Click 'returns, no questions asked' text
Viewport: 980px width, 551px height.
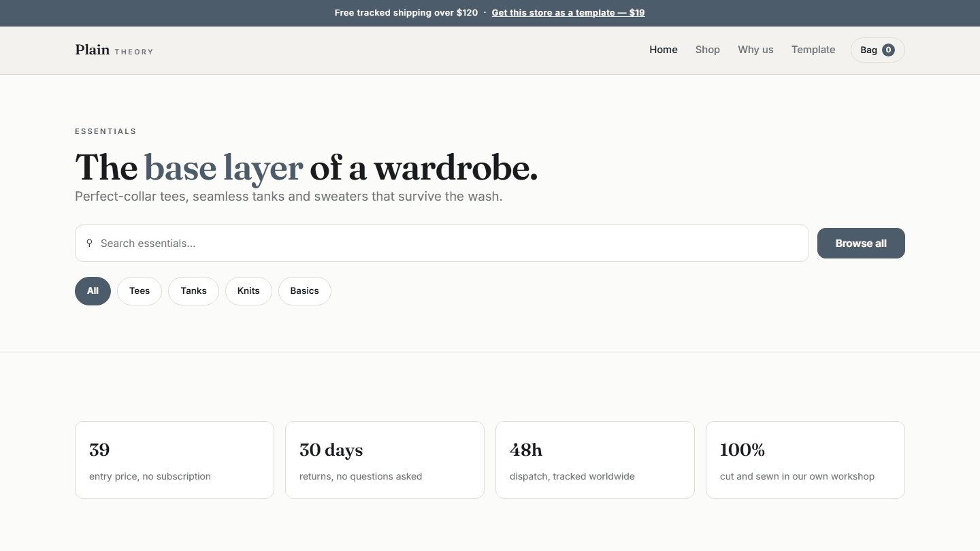[361, 476]
